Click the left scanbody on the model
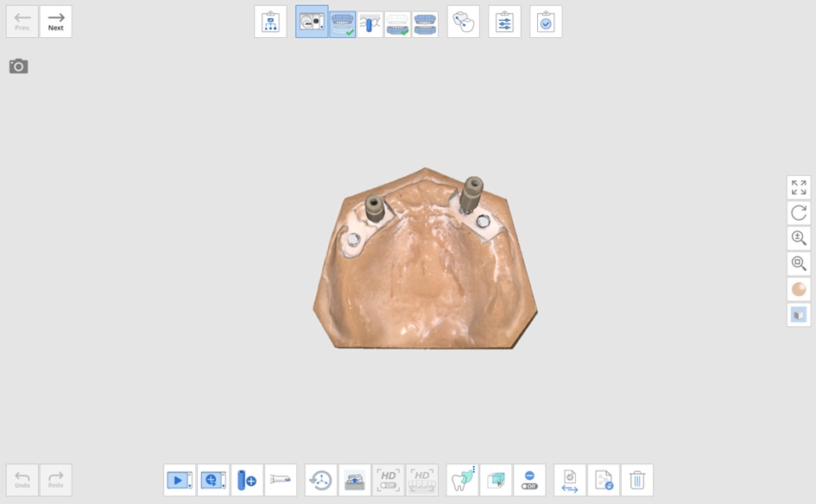 375,208
